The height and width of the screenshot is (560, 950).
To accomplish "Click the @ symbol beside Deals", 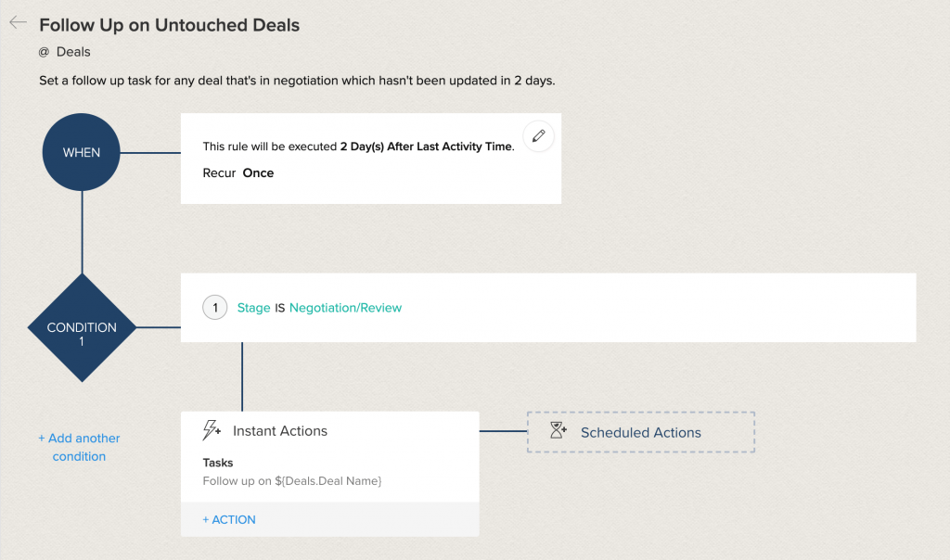I will (44, 52).
